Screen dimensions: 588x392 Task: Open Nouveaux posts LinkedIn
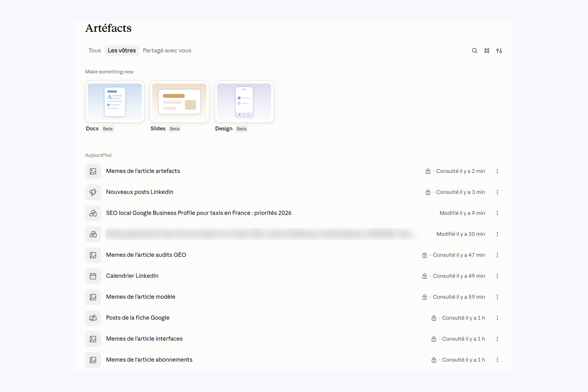(x=140, y=192)
